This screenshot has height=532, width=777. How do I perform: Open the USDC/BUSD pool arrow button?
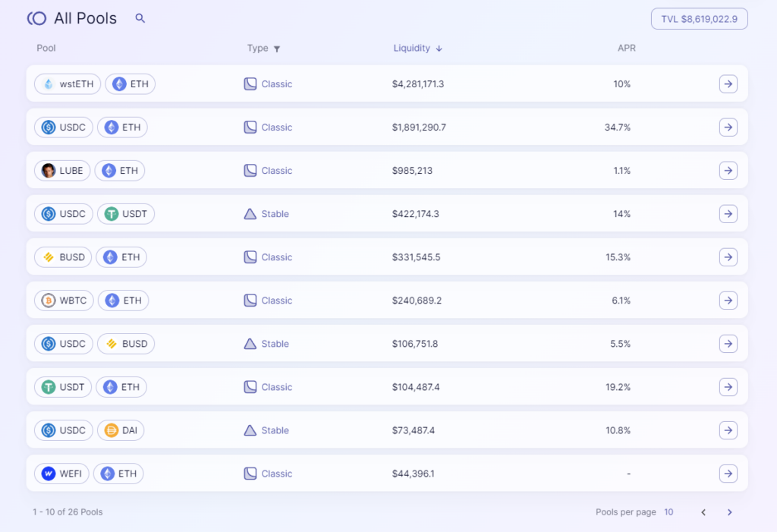pos(728,344)
